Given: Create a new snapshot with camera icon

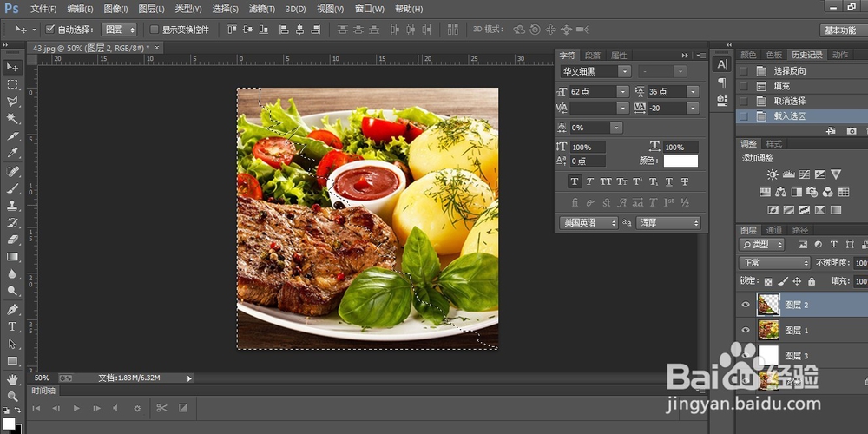Looking at the screenshot, I should pos(852,131).
